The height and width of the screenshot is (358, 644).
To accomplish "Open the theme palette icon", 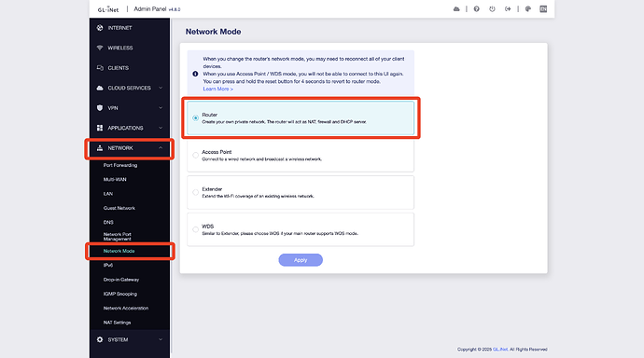I will point(528,9).
